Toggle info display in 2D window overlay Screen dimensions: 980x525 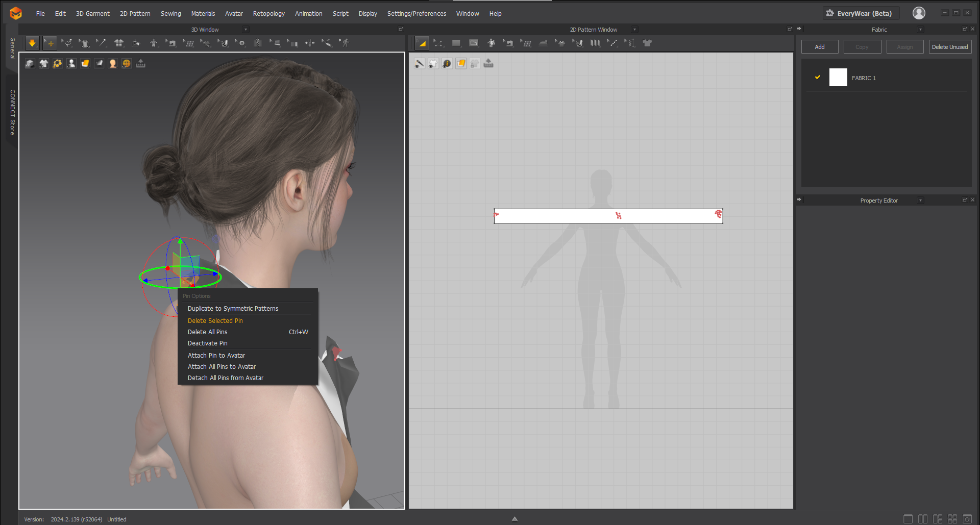pyautogui.click(x=447, y=63)
